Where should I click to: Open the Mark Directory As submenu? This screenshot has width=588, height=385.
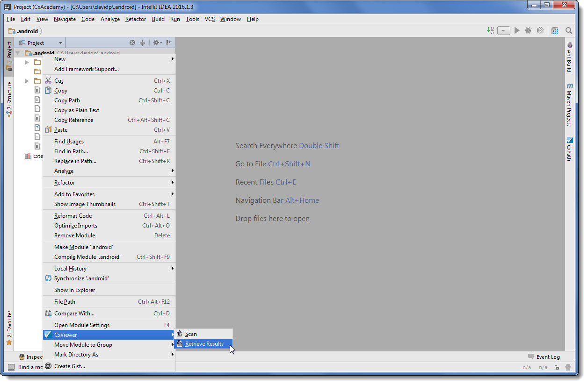pyautogui.click(x=109, y=355)
